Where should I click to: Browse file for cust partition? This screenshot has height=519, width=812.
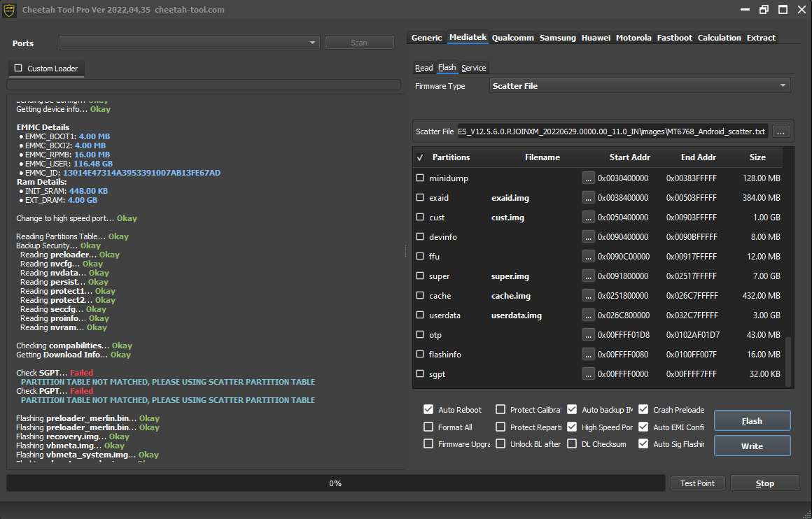588,218
